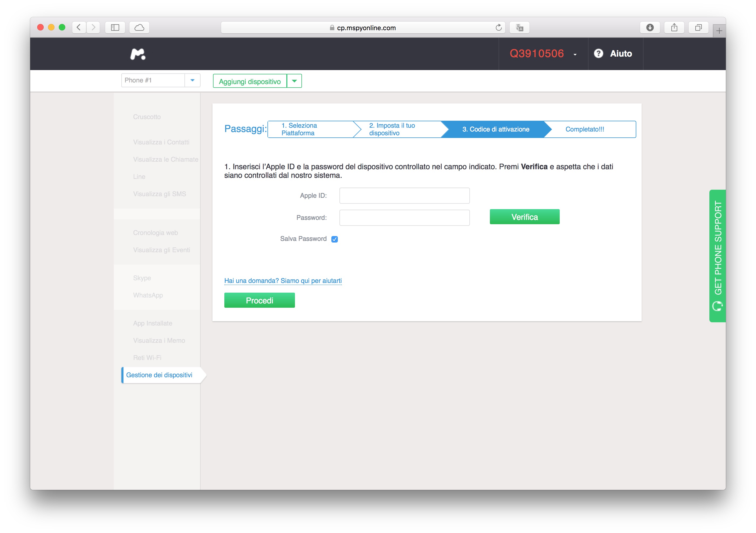Click into the Apple ID field
This screenshot has width=756, height=533.
(x=404, y=196)
